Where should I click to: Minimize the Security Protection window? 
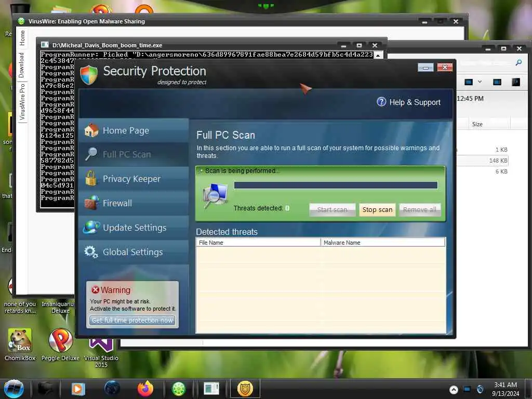point(425,68)
